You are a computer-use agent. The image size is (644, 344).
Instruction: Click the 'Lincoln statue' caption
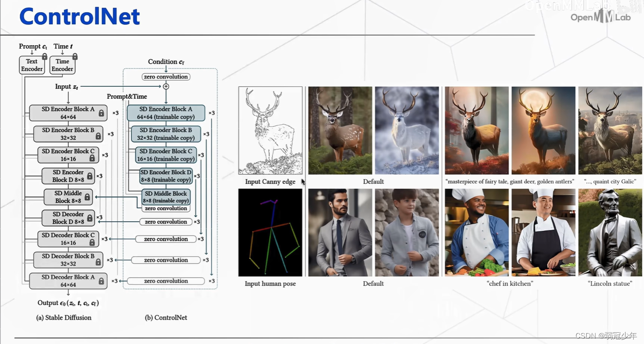tap(610, 284)
